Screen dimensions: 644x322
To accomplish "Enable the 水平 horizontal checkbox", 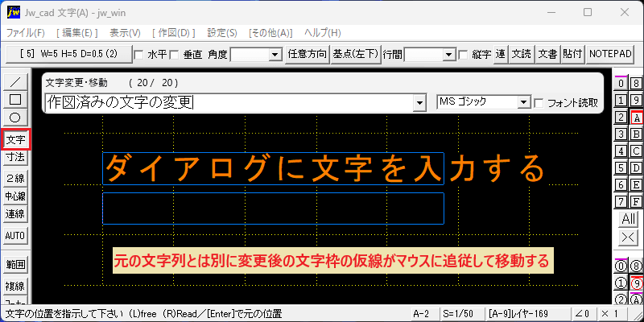I will point(138,55).
